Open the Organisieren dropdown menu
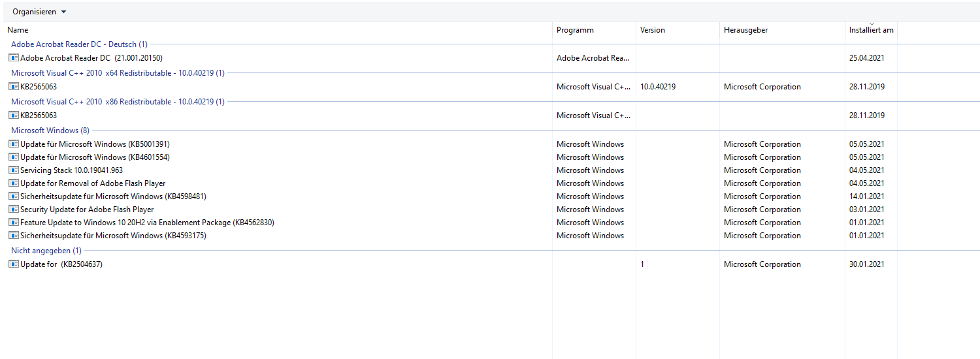Screen dimensions: 980x359 [39, 12]
